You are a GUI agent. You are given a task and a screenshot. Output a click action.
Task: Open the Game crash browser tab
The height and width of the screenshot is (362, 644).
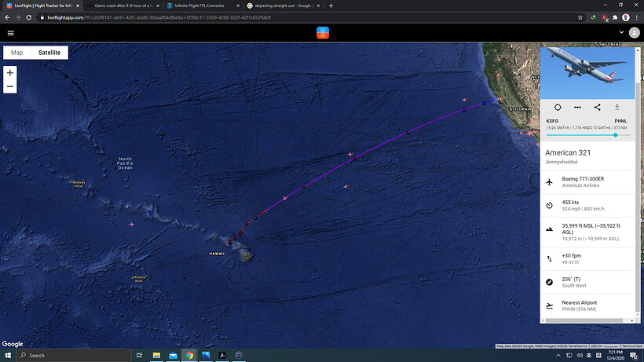tap(123, 5)
